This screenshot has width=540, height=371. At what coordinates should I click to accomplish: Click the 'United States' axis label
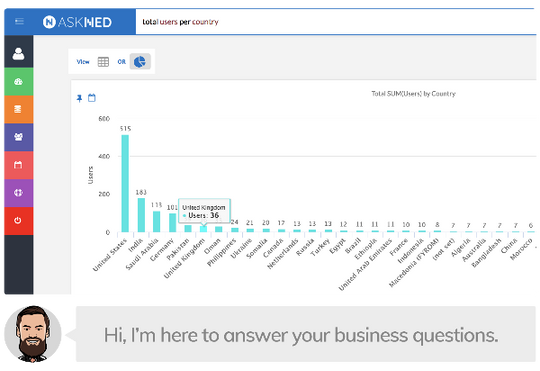[x=110, y=255]
